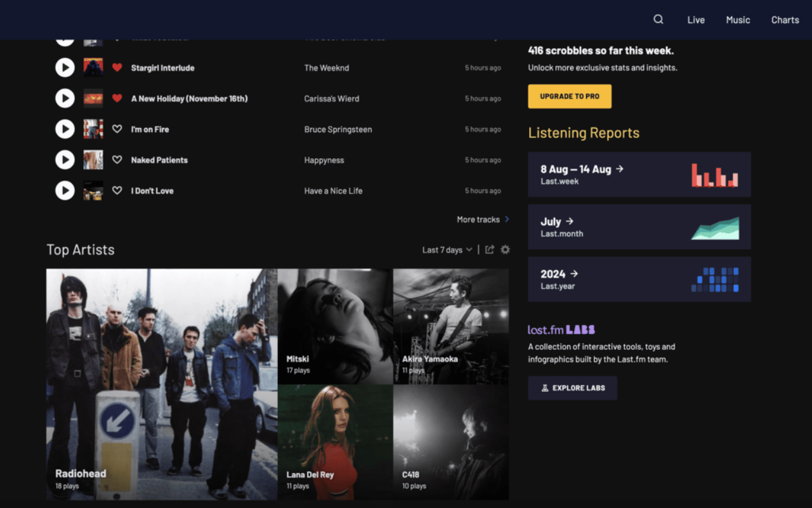Open Music in navigation bar
The image size is (812, 508).
738,20
